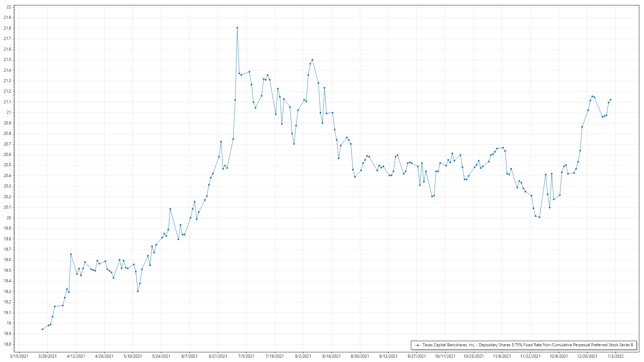The image size is (644, 362).
Task: Click the 3/15/2021 x-axis date label
Action: click(x=19, y=356)
